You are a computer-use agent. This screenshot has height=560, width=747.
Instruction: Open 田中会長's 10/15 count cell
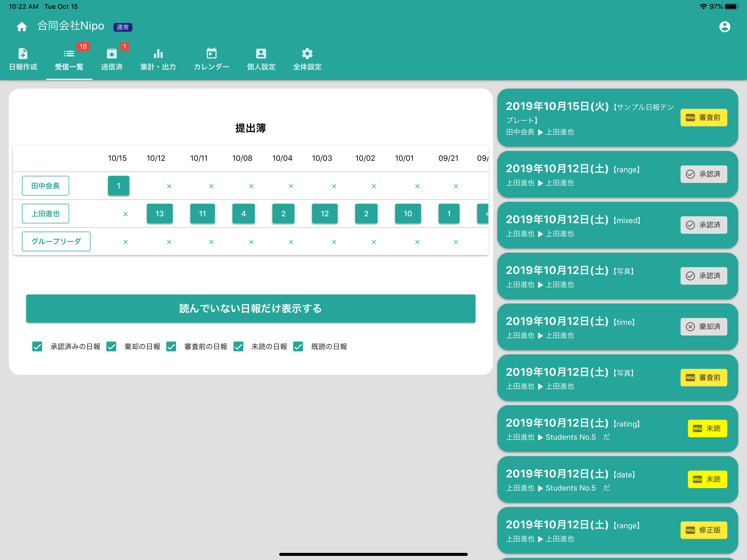pos(119,186)
